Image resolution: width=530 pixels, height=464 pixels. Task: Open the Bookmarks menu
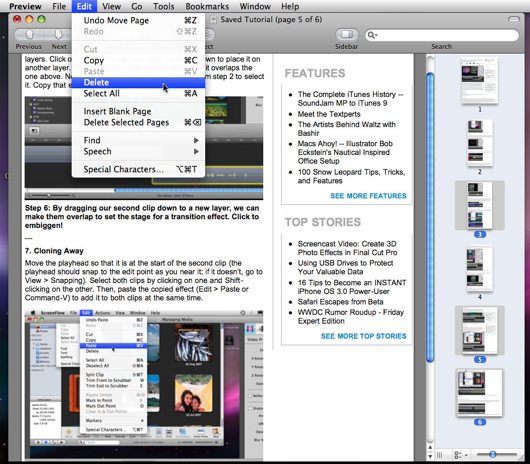207,6
